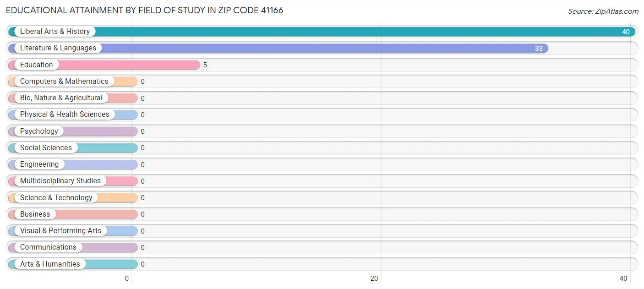This screenshot has width=644, height=289.
Task: Click the value 5 beside Education bar
Action: [205, 65]
